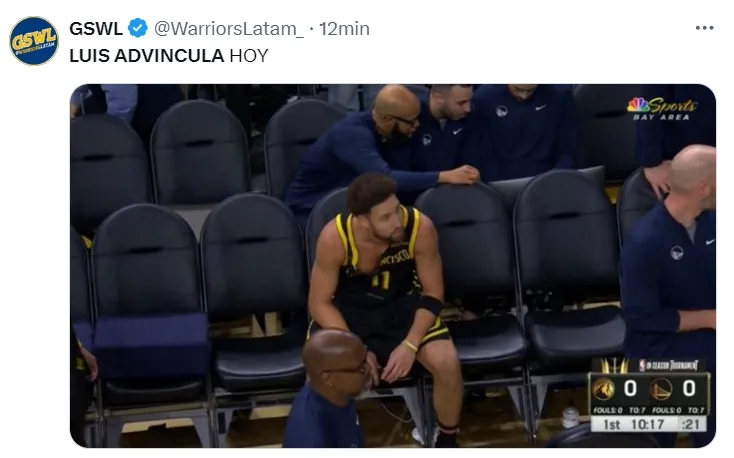Image resolution: width=734 pixels, height=458 pixels.
Task: Select the LUIS ADVINCULA HOY tweet text
Action: pos(169,56)
